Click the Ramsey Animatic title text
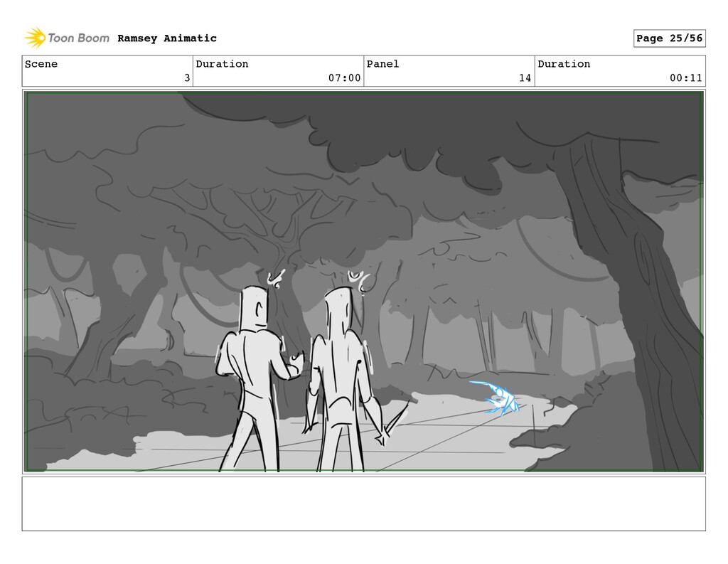Viewport: 728px width, 564px height. [x=167, y=38]
